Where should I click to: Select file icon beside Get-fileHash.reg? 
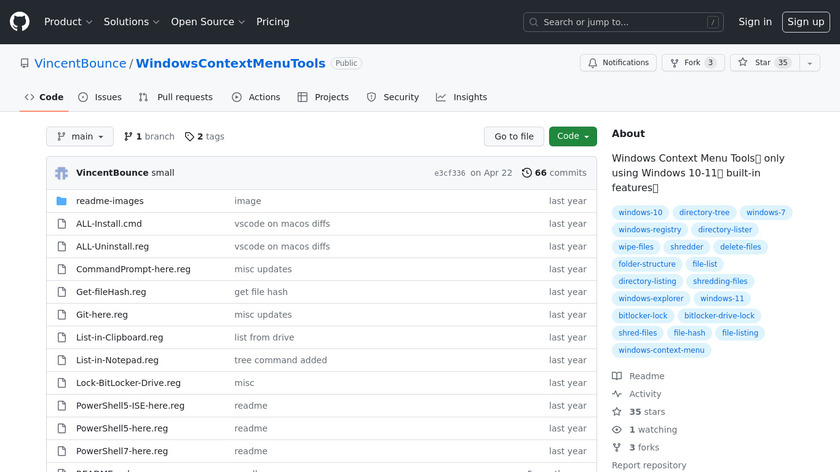[62, 292]
